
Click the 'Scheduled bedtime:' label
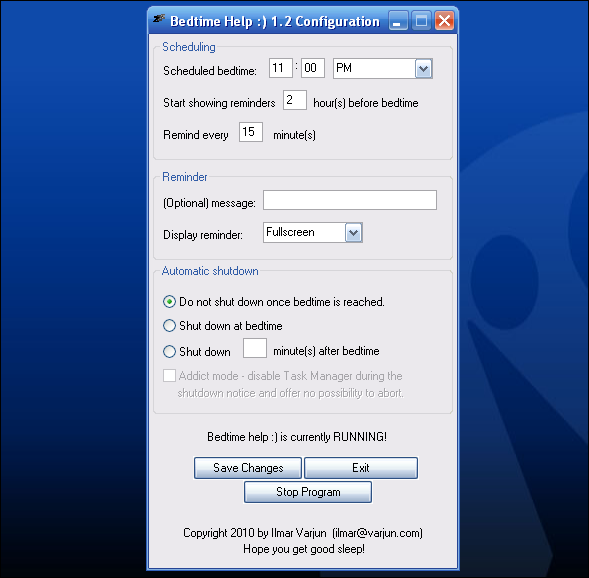(210, 71)
